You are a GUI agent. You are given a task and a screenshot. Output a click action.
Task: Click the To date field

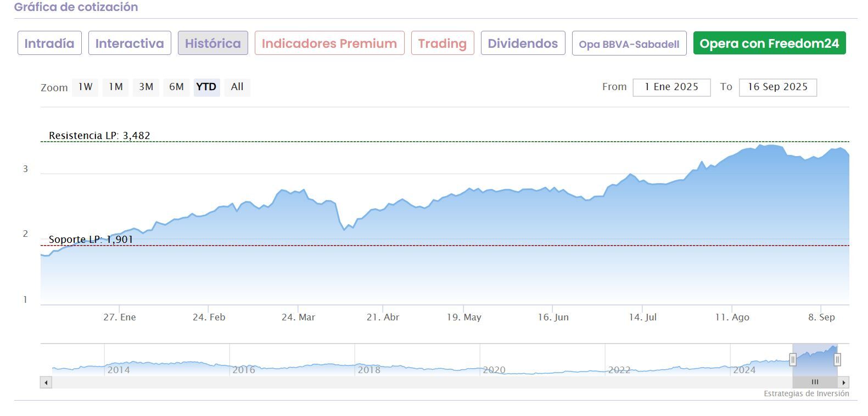click(777, 87)
